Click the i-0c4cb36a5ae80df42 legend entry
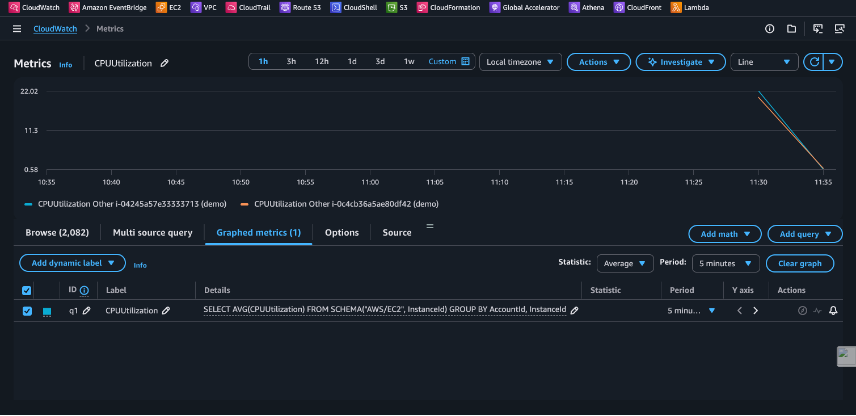Image resolution: width=856 pixels, height=416 pixels. tap(340, 204)
